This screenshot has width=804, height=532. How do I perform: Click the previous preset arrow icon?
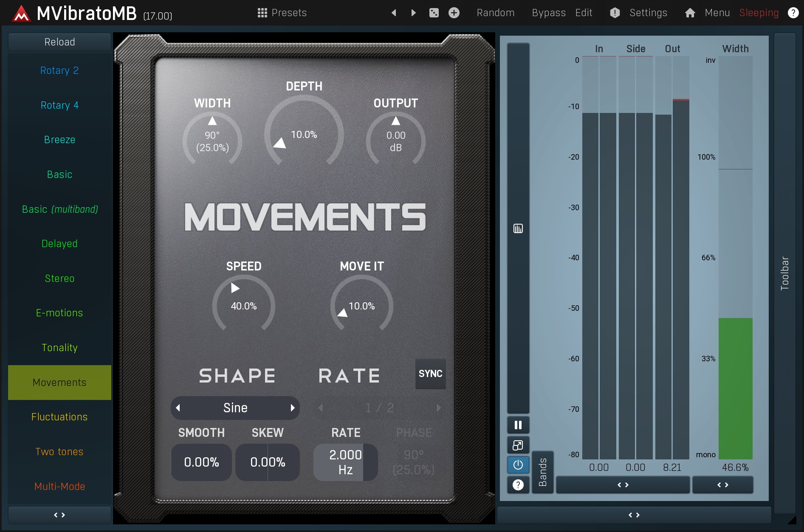(394, 13)
